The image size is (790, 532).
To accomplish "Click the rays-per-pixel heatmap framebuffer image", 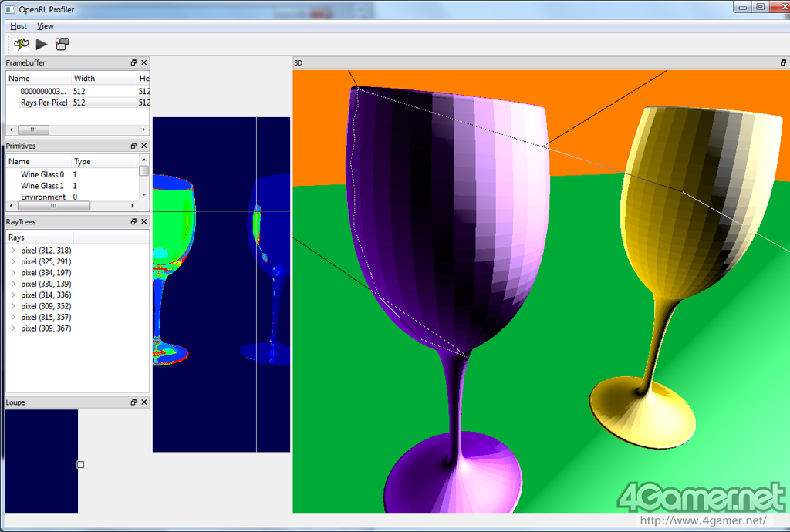I will [x=221, y=285].
